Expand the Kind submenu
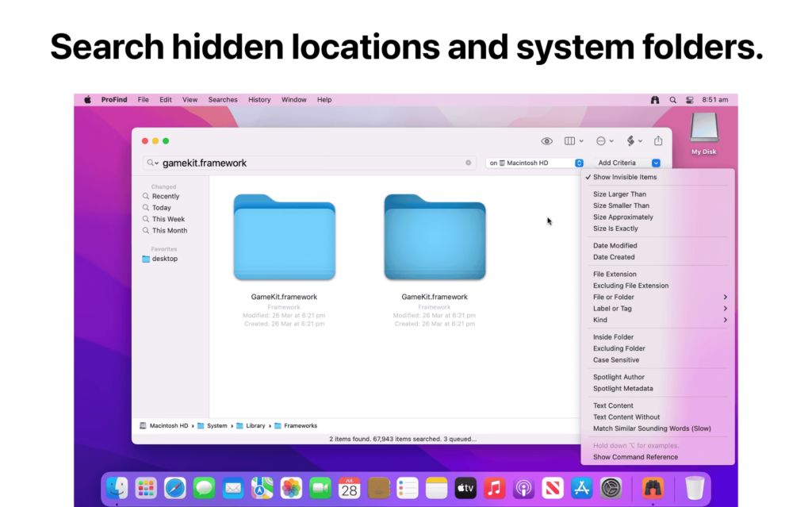The height and width of the screenshot is (507, 812). (599, 320)
